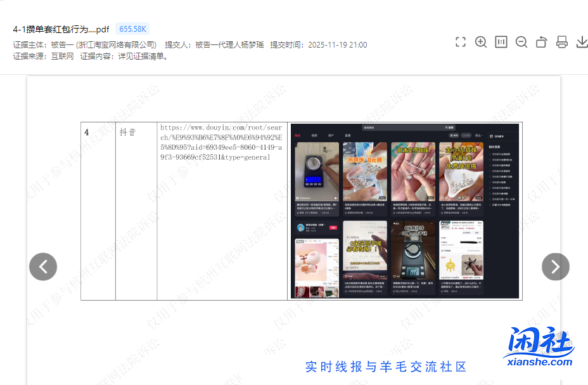Screen dimensions: 588x385
Task: Go to next page with right arrow
Action: pyautogui.click(x=555, y=266)
